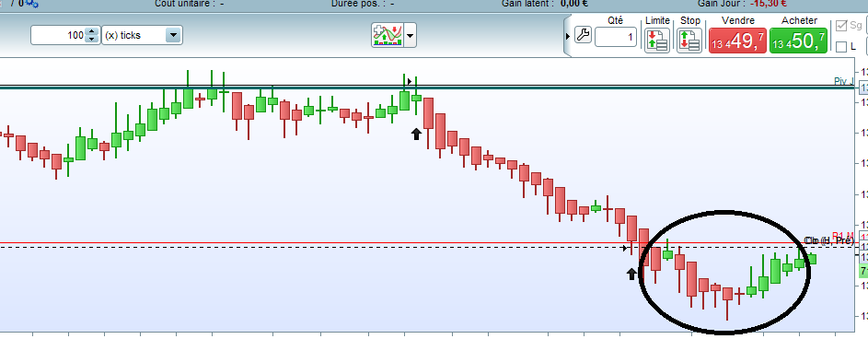Image resolution: width=868 pixels, height=339 pixels.
Task: Select the Piv J pivot line label
Action: pos(844,81)
